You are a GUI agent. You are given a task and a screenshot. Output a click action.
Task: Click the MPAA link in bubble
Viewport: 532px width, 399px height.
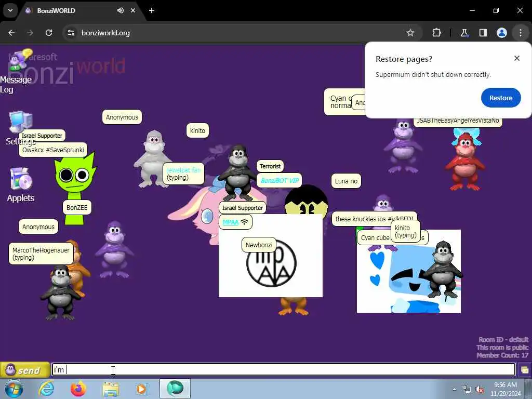click(x=231, y=222)
